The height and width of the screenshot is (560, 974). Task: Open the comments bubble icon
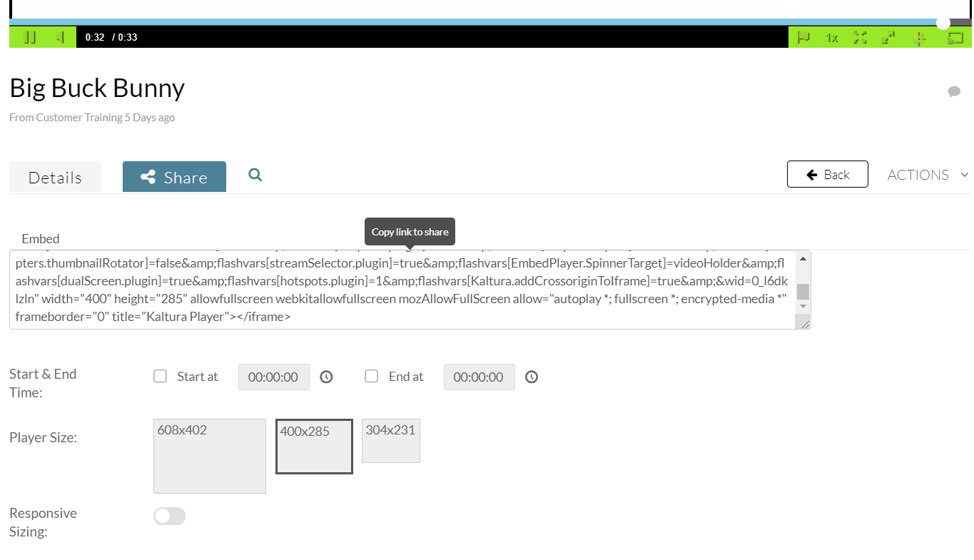[954, 91]
